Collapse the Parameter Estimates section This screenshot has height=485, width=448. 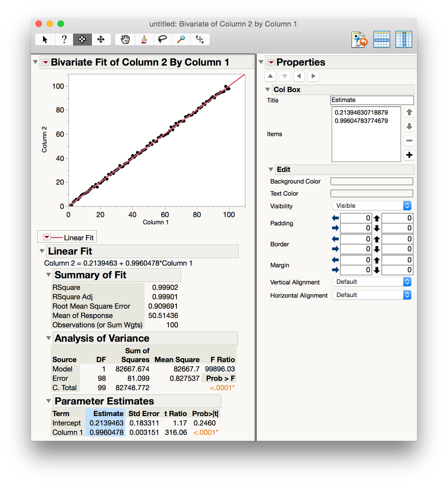(49, 401)
